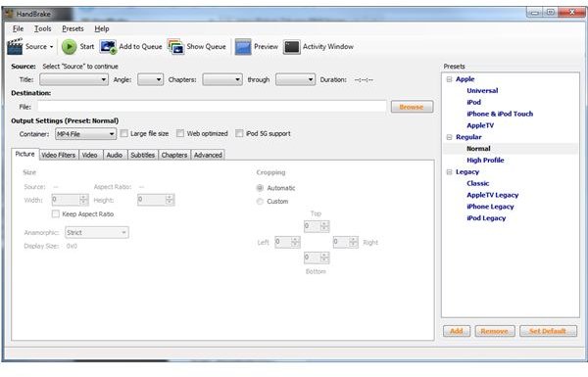Screen dimensions: 588x377
Task: Click the Preview label in toolbar
Action: [x=266, y=47]
